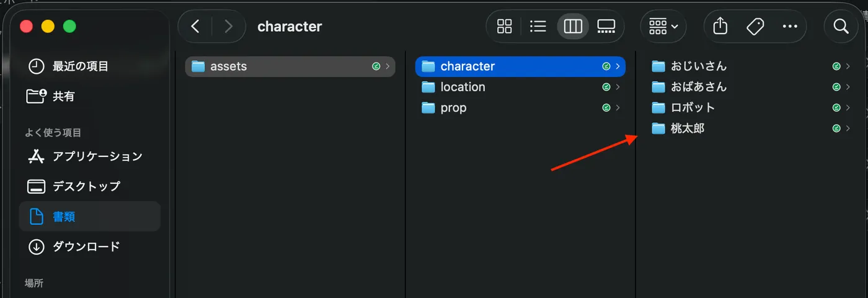Go back with the left chevron

coord(195,26)
